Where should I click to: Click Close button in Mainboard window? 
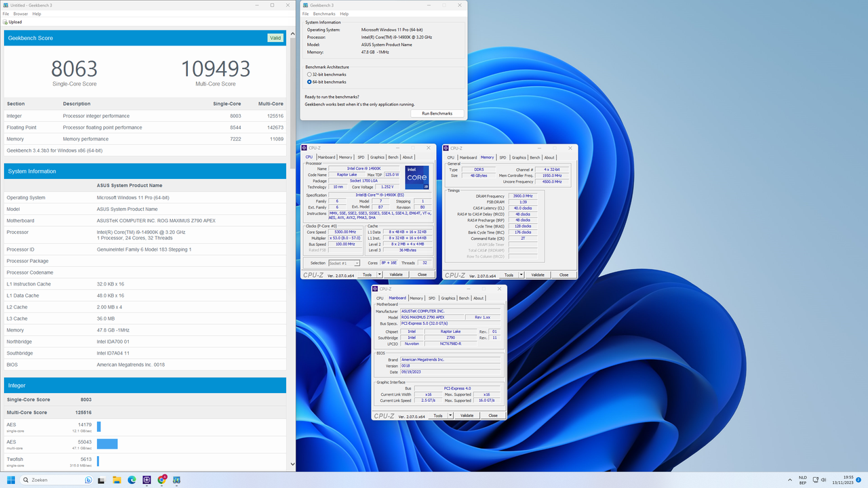tap(493, 415)
